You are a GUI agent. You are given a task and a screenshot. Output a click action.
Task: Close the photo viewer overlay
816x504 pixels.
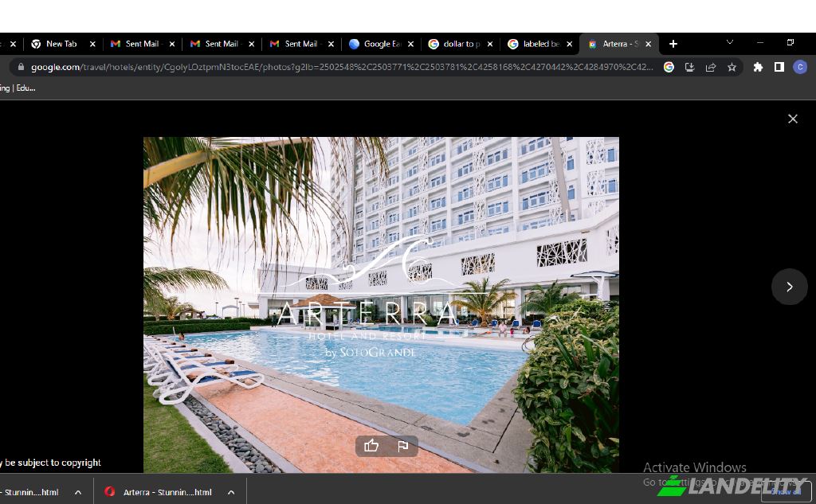click(x=792, y=119)
